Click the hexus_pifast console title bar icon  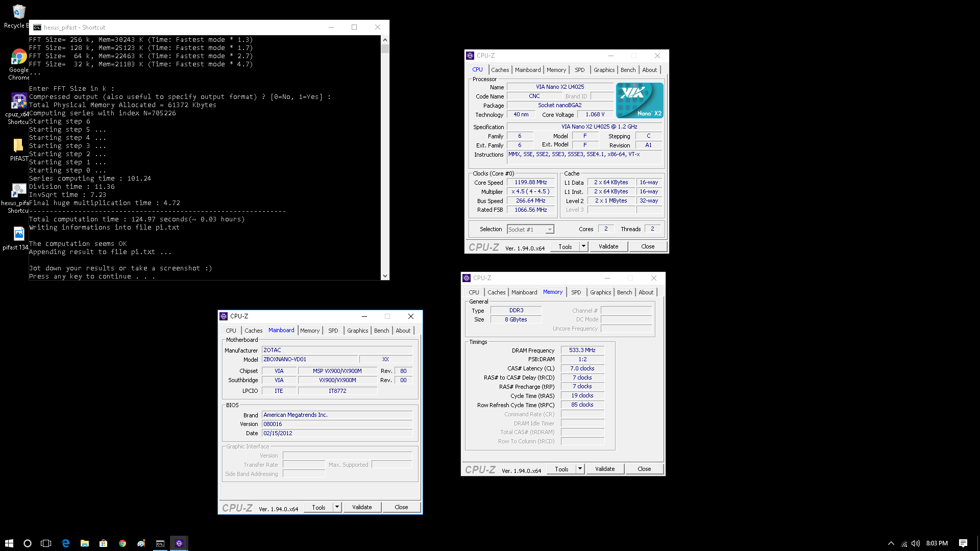click(x=37, y=28)
